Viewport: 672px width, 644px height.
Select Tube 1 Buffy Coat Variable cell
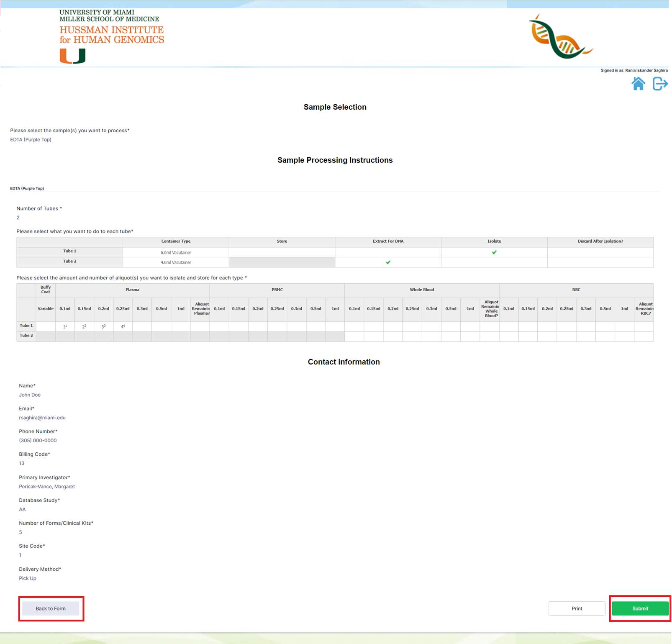[46, 326]
